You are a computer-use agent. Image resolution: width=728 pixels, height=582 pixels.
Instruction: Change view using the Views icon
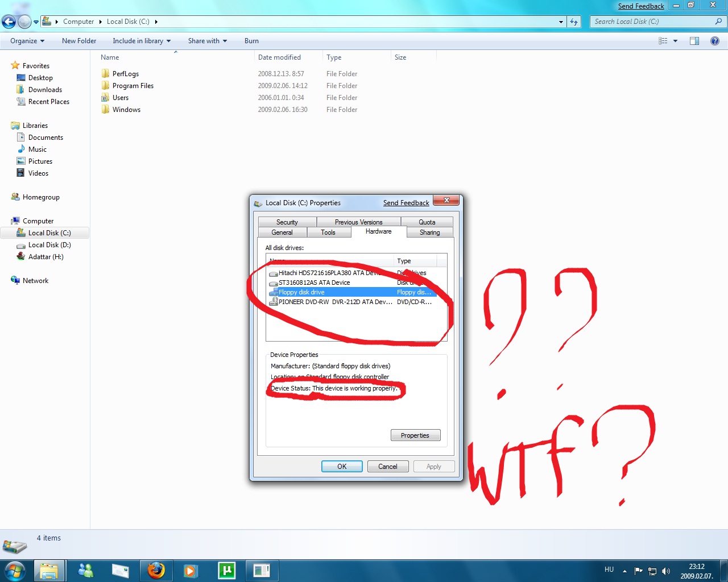(x=663, y=41)
